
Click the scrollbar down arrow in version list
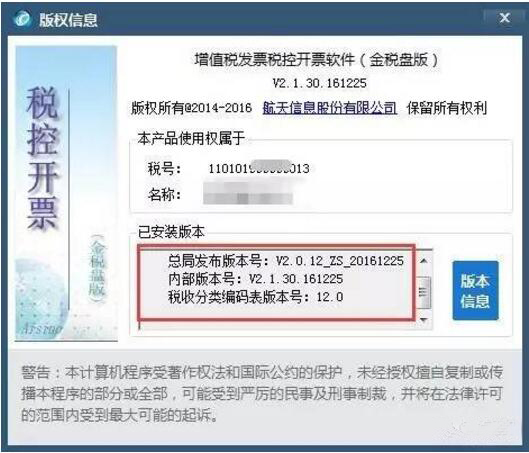coord(424,319)
